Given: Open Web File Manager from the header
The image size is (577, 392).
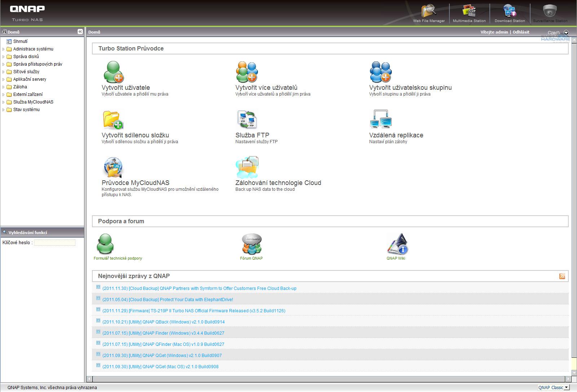Looking at the screenshot, I should (x=429, y=12).
